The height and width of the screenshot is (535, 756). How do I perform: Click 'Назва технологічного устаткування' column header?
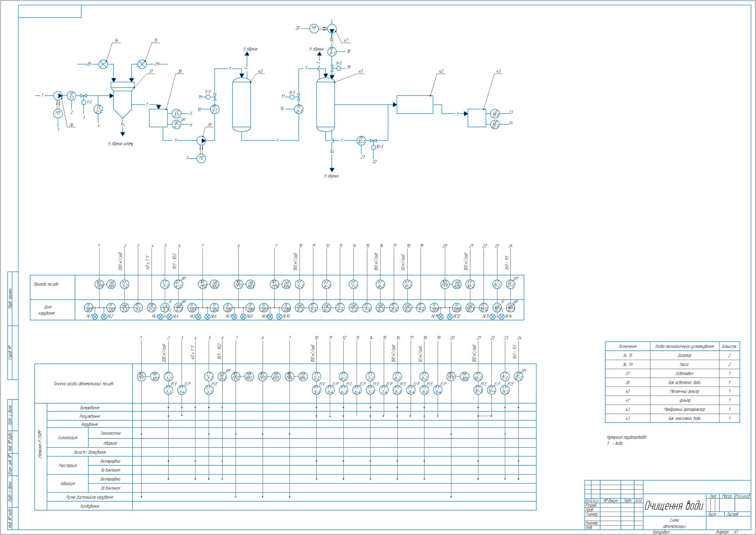[x=684, y=346]
